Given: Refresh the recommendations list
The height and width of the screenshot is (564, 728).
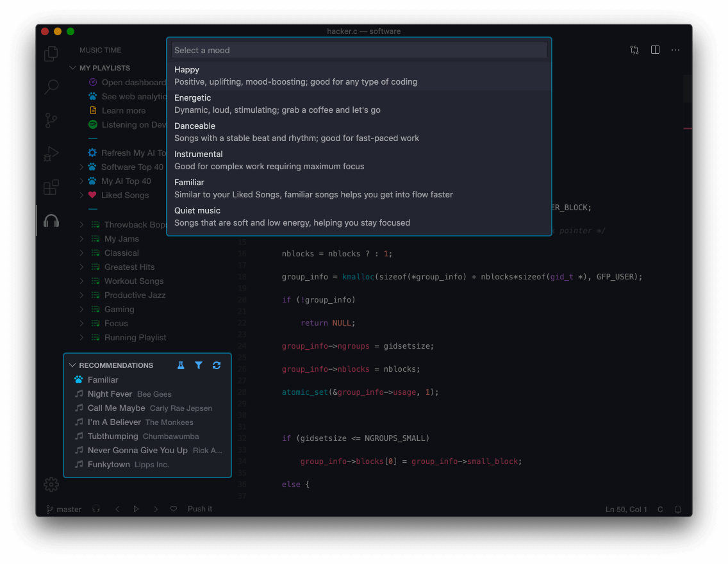Looking at the screenshot, I should (x=217, y=365).
